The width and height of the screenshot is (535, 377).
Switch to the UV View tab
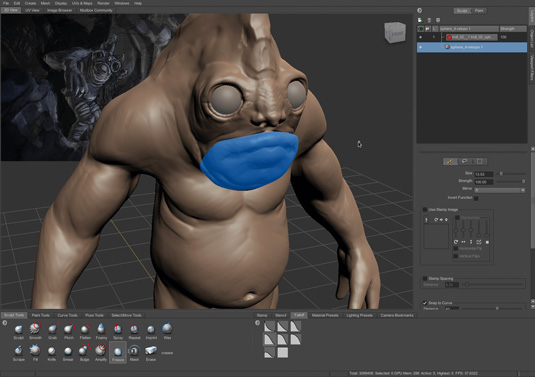32,10
